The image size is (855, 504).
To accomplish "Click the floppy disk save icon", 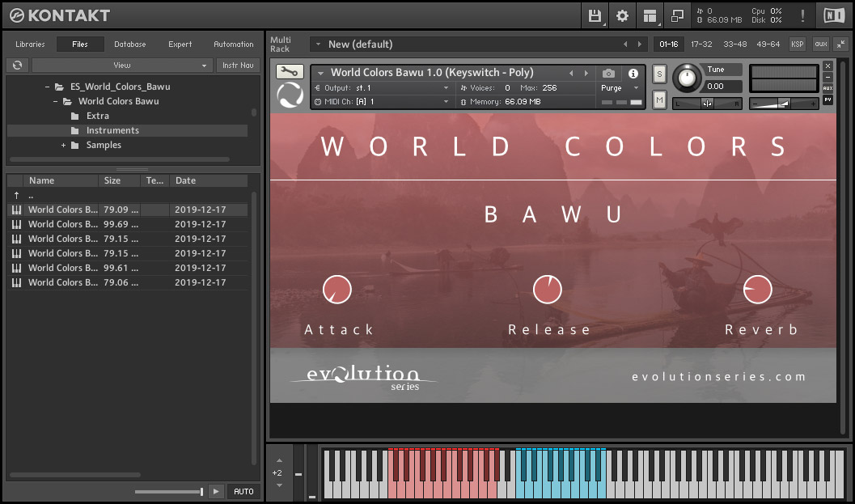I will pos(595,15).
